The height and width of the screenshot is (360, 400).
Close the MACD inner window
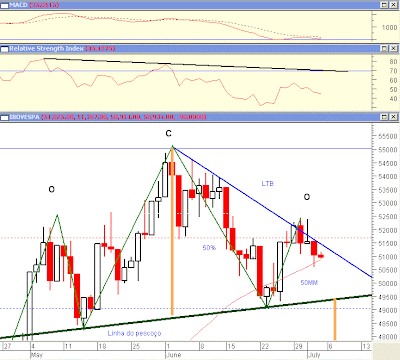(x=394, y=5)
